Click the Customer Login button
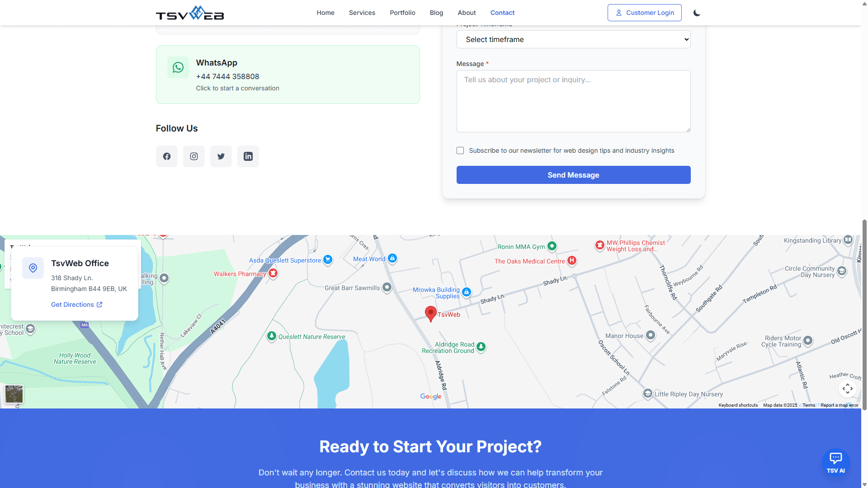The image size is (868, 488). pos(644,13)
